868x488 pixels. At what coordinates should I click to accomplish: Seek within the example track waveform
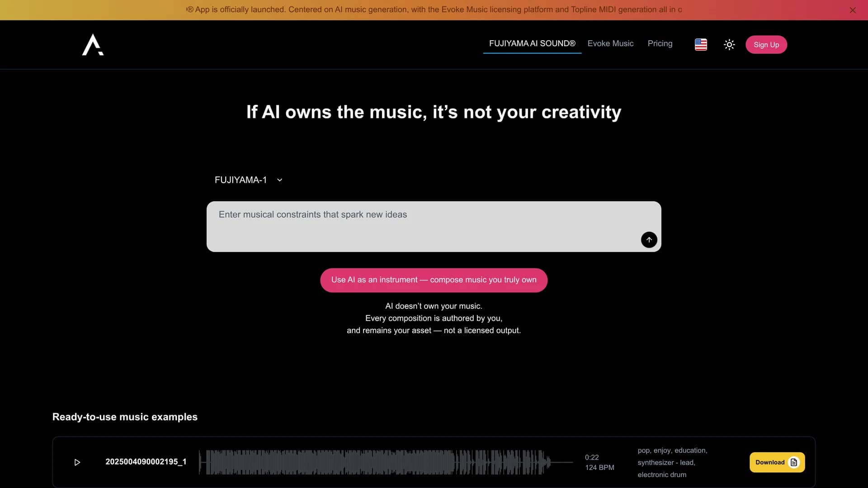tap(386, 462)
